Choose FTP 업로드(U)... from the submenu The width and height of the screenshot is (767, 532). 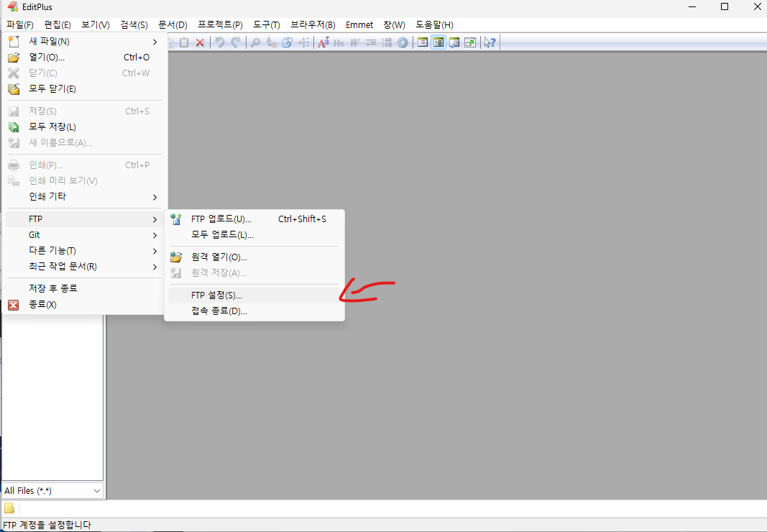coord(254,219)
